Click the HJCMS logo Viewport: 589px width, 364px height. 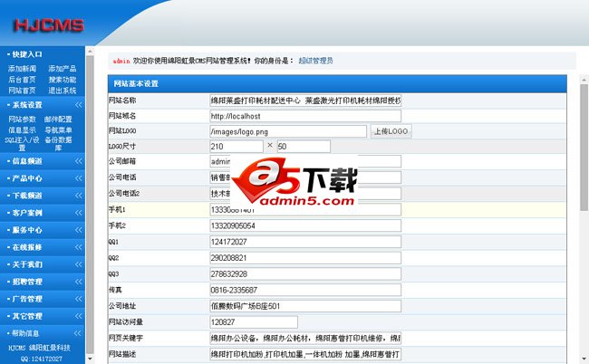[x=49, y=25]
